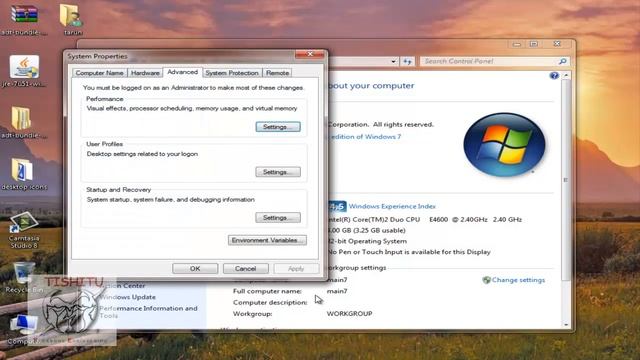640x360 pixels.
Task: Open Startup and Recovery Settings button
Action: coord(278,218)
